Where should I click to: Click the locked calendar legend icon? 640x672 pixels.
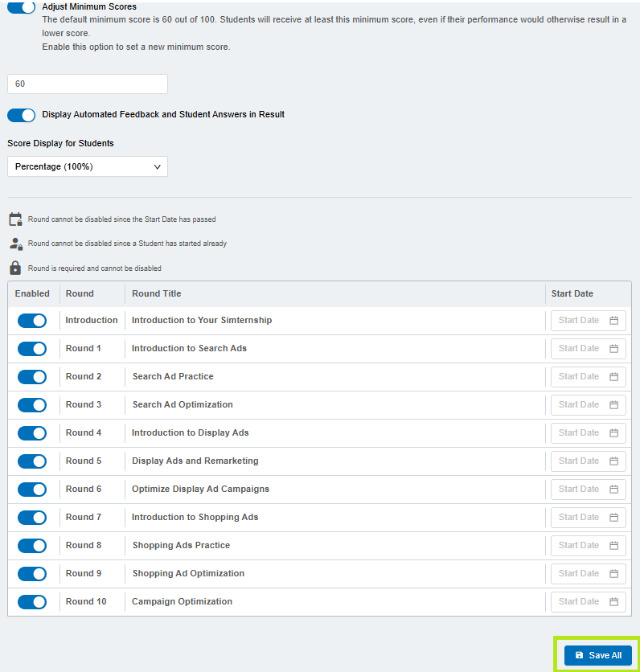point(15,219)
